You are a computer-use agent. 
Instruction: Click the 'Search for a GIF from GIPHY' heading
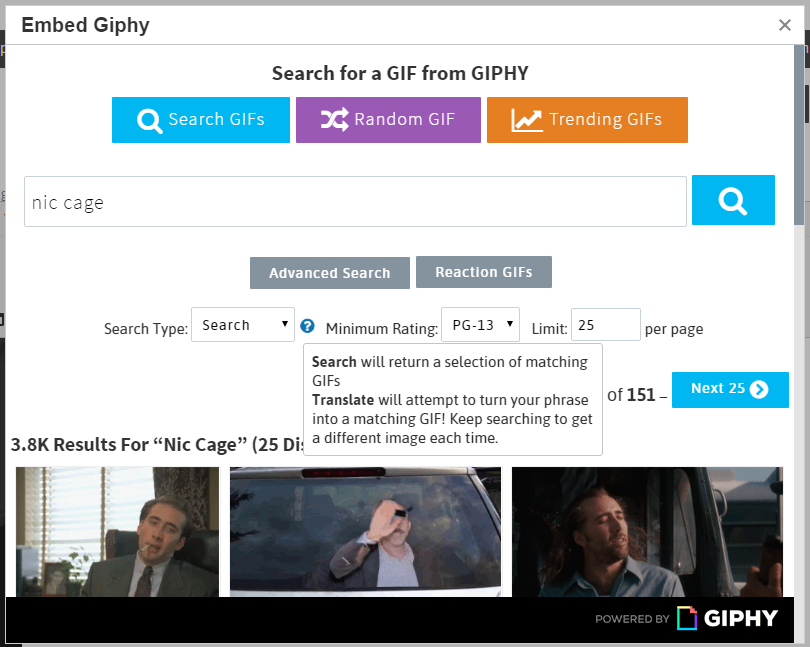tap(400, 73)
